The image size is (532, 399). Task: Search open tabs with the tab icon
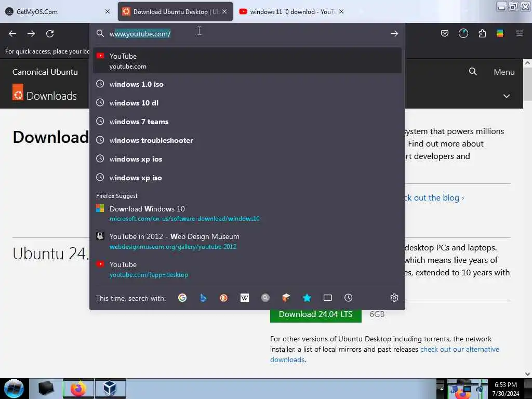[x=328, y=298]
